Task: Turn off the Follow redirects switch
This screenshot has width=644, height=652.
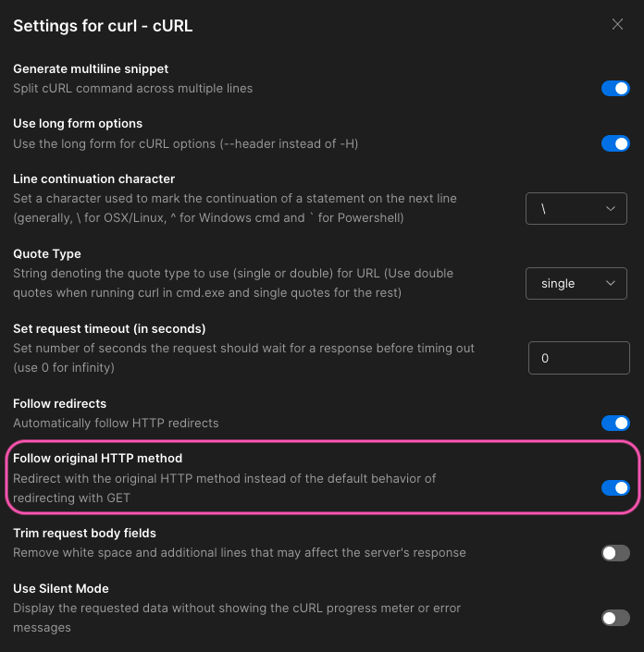Action: click(x=615, y=423)
